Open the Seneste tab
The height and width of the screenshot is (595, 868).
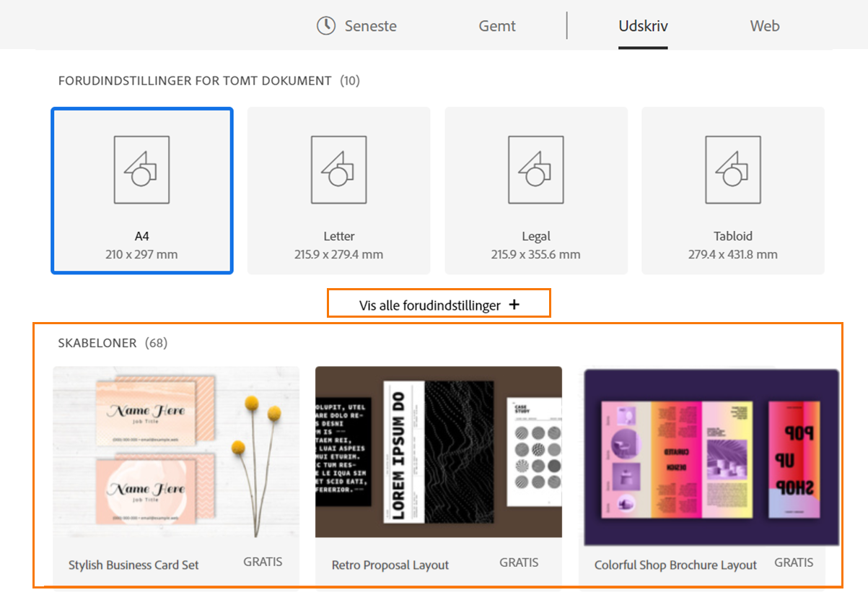[x=356, y=26]
